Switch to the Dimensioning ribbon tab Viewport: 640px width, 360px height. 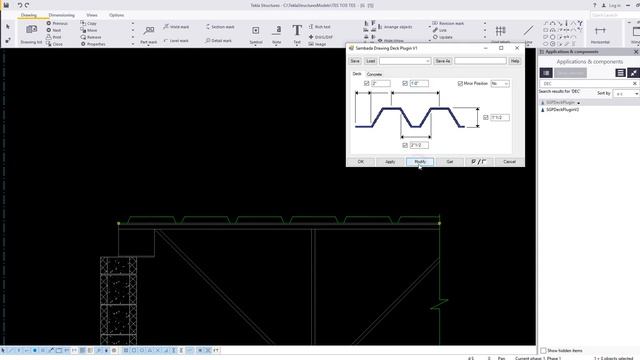pyautogui.click(x=62, y=15)
